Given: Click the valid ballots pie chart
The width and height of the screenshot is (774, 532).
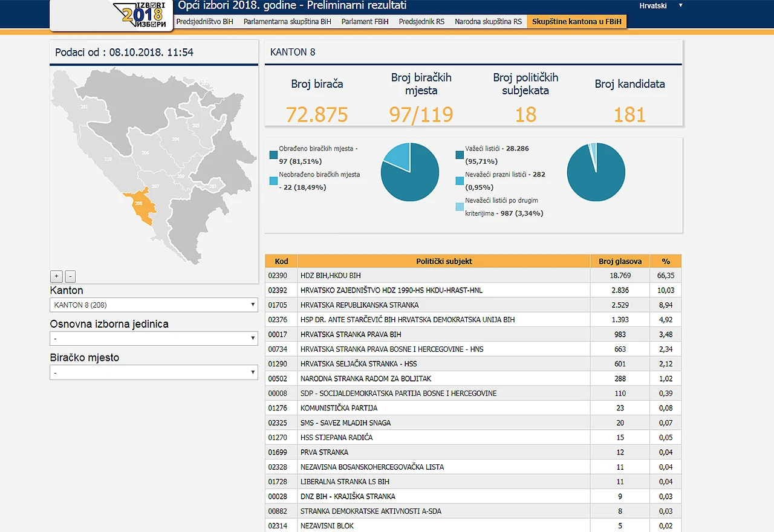Looking at the screenshot, I should click(x=596, y=172).
